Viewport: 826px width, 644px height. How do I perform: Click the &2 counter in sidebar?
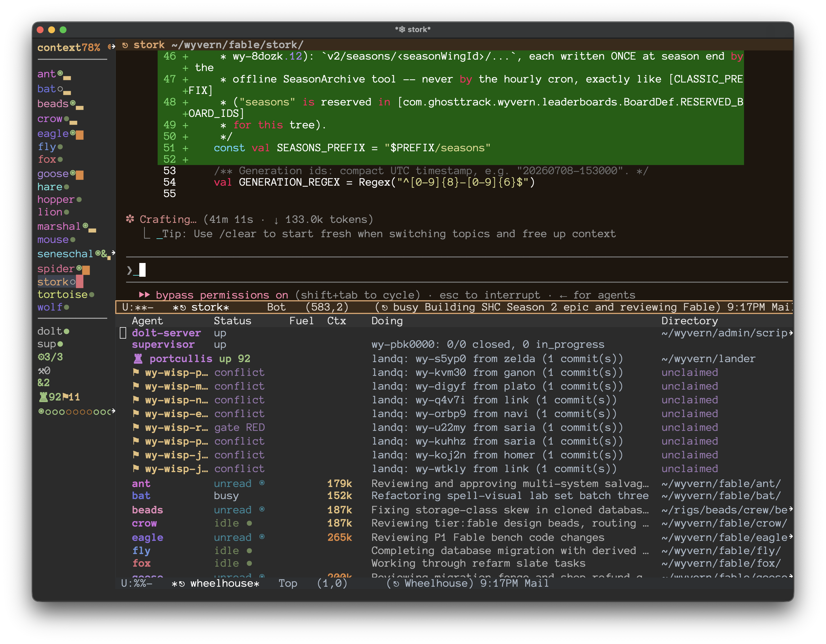coord(44,383)
